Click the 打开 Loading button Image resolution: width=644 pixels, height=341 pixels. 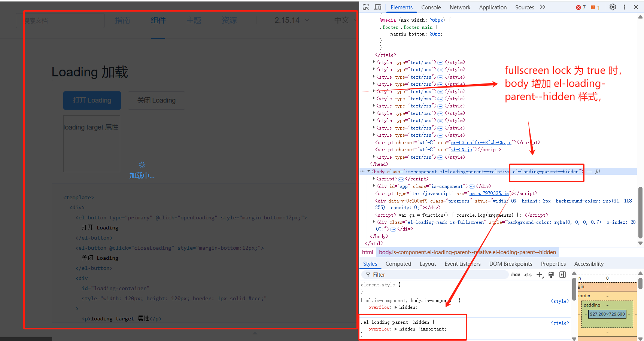92,100
